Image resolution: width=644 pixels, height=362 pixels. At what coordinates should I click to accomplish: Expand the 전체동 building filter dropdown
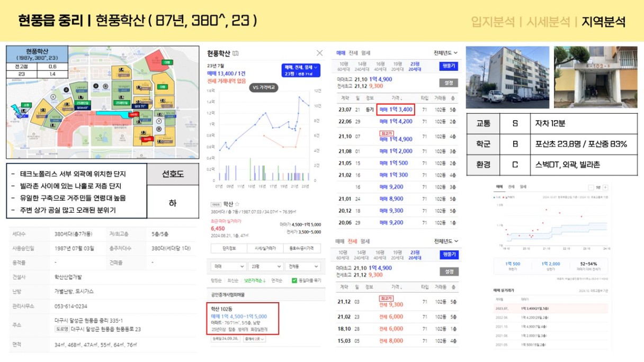[x=302, y=266]
